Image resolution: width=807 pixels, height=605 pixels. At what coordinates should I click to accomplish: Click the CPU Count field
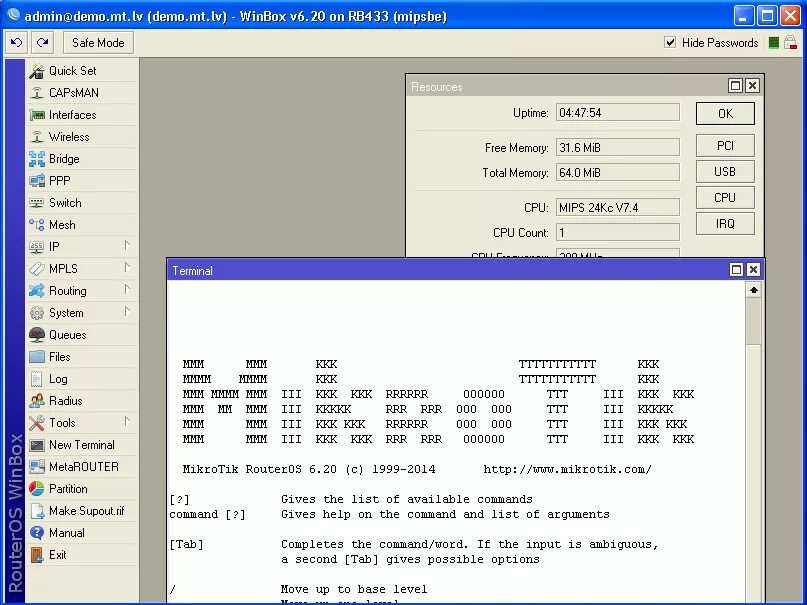[x=618, y=233]
